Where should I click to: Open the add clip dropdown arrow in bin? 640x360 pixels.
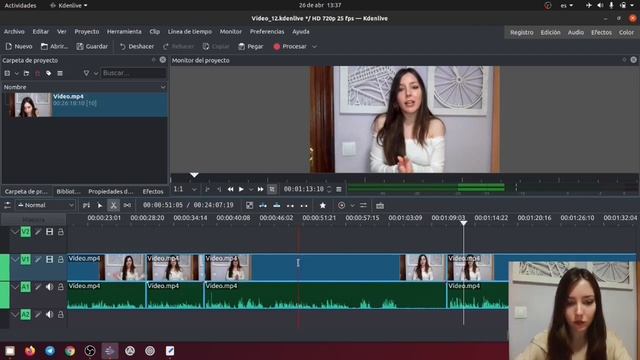[x=16, y=73]
